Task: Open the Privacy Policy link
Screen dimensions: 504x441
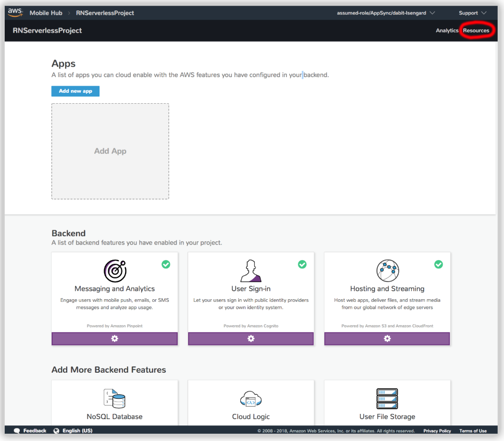Action: click(437, 431)
